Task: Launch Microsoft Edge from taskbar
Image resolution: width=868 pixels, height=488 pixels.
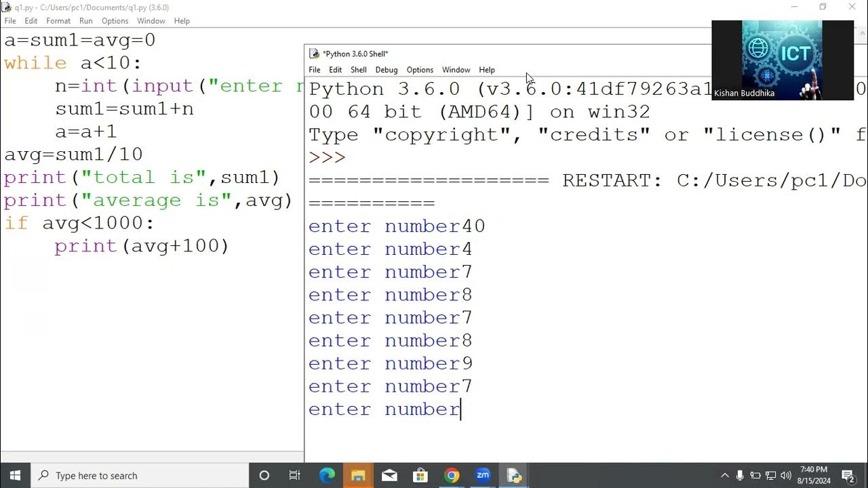Action: click(327, 476)
